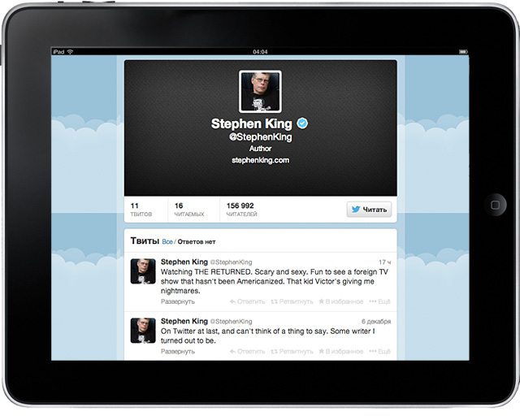Click reply on the 'On Twitter at last' tweet
The image size is (520, 420).
point(247,351)
